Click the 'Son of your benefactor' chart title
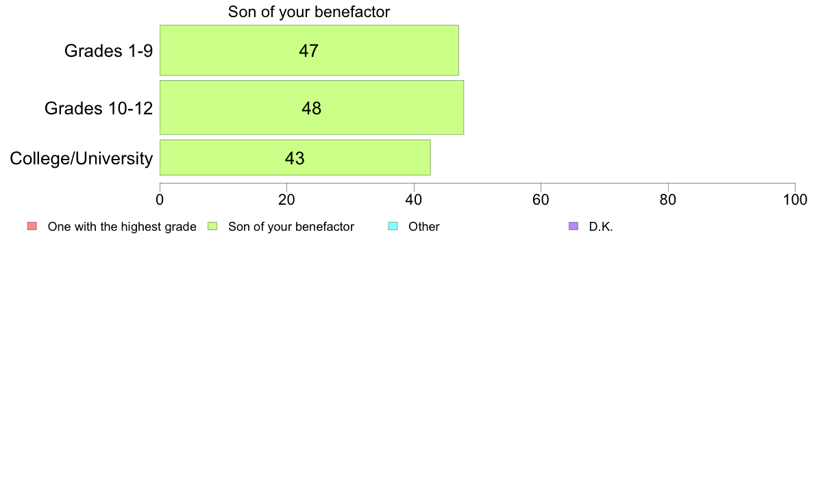The image size is (814, 504). [x=309, y=12]
